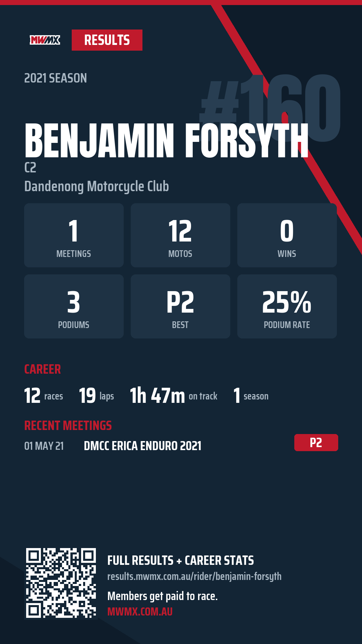
Task: Open the 25% PODIUM RATE card
Action: (287, 306)
